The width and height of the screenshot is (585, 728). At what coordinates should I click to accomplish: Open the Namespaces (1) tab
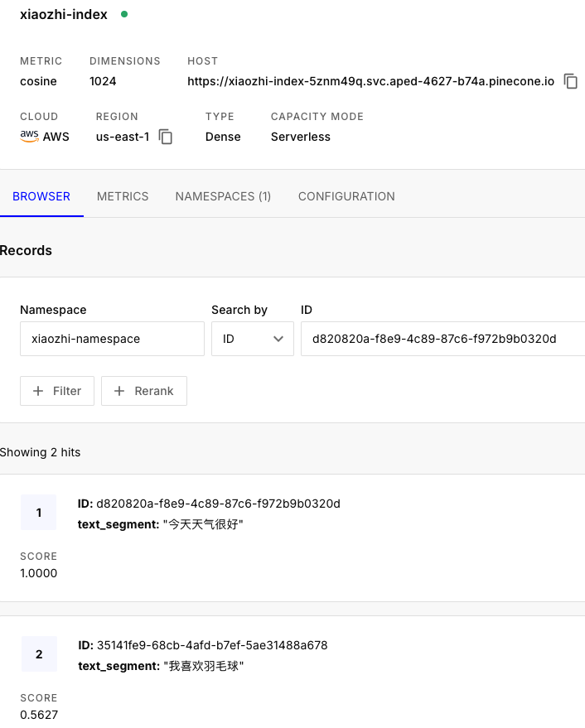(223, 196)
